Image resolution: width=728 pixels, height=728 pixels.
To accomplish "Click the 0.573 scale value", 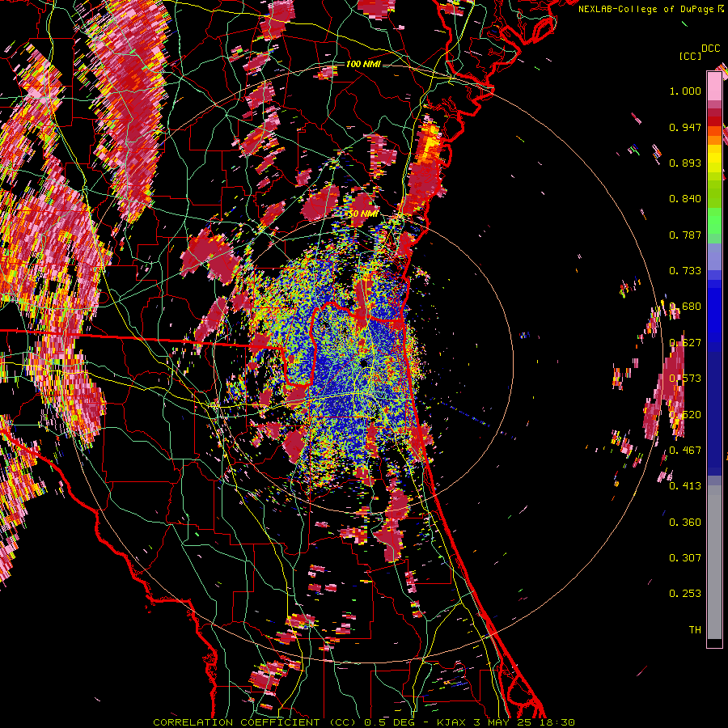I will (685, 379).
